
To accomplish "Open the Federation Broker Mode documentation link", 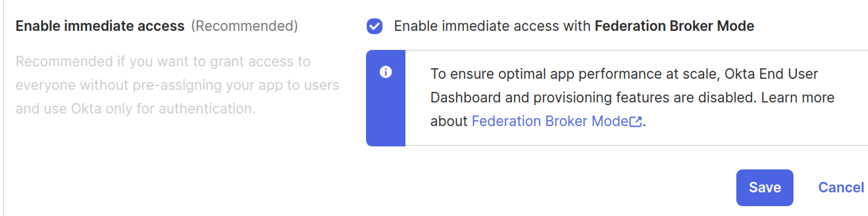I will tap(550, 121).
